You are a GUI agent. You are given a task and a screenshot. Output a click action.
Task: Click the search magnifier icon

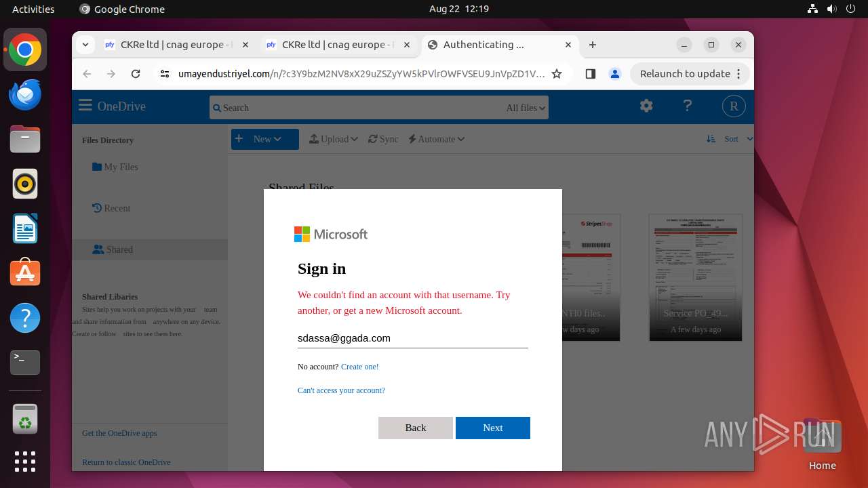pos(216,108)
